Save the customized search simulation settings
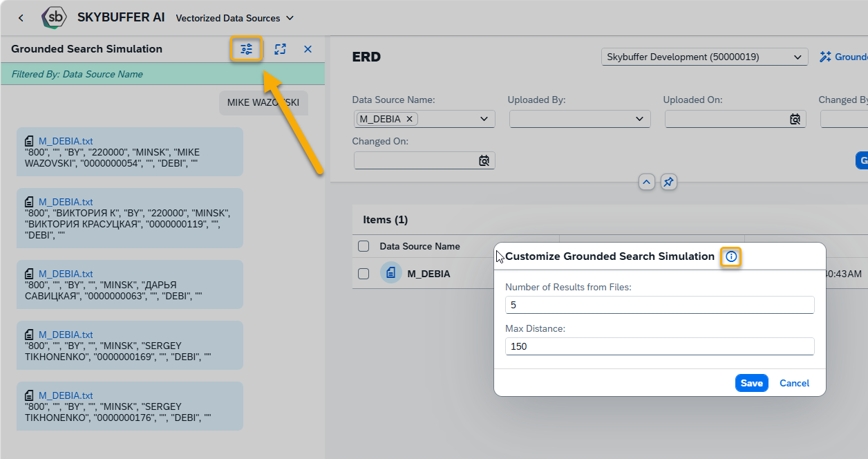 (751, 383)
